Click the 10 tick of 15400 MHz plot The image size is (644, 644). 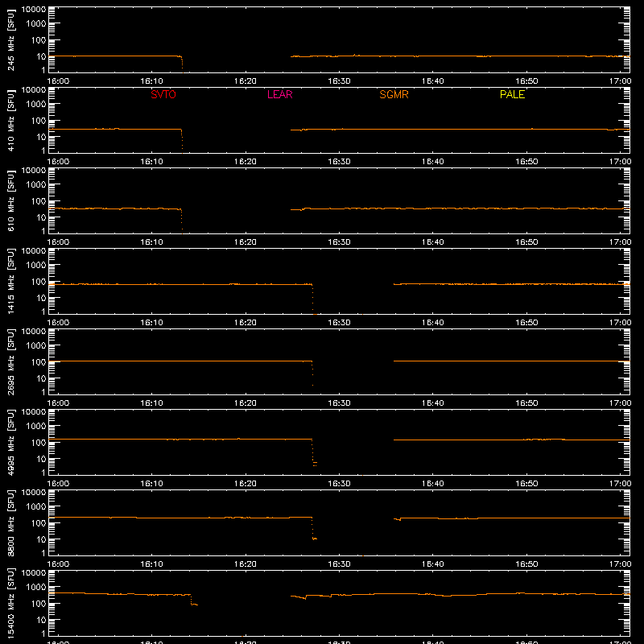41,620
